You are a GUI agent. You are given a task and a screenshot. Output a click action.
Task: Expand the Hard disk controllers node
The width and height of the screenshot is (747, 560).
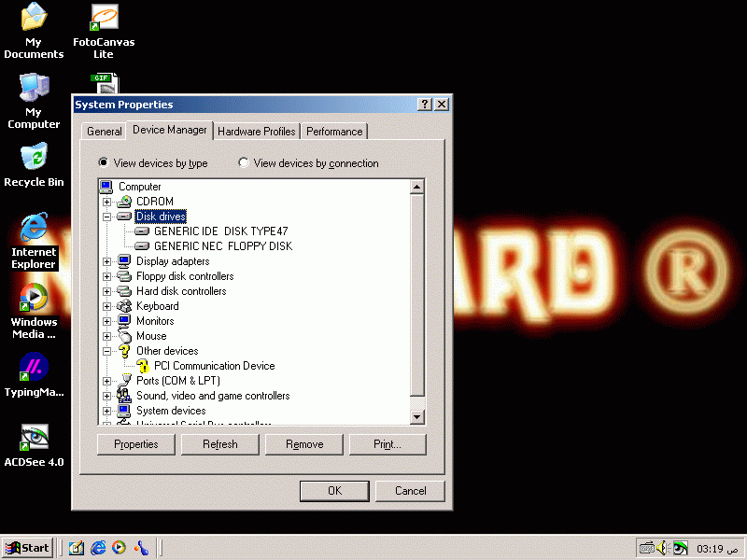point(106,291)
